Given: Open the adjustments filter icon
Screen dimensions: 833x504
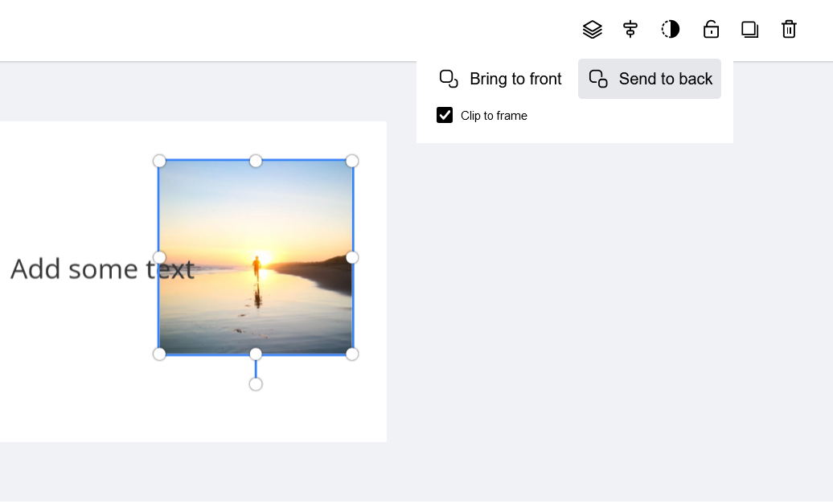Looking at the screenshot, I should click(630, 29).
